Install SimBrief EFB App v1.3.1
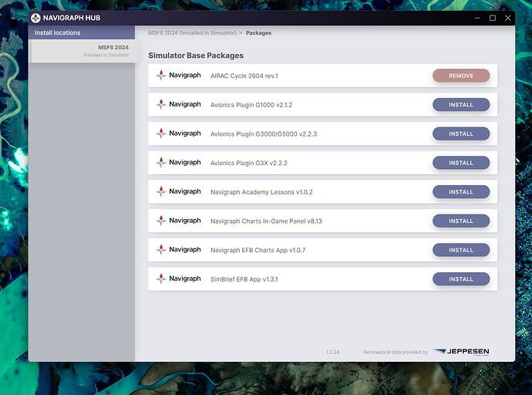 pyautogui.click(x=461, y=279)
